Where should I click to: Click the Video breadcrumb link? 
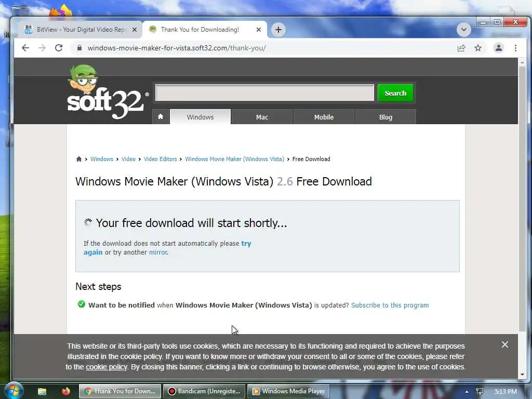[x=128, y=159]
